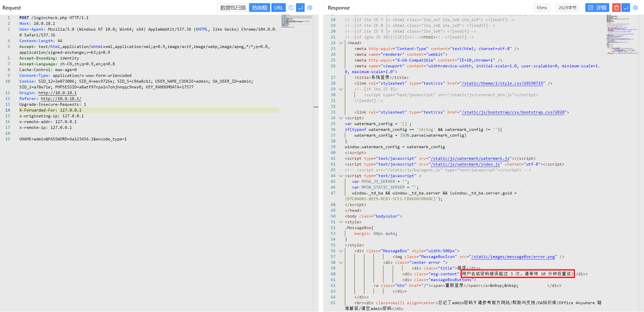The width and height of the screenshot is (644, 312).
Task: Open Response editor settings gear
Action: tap(635, 8)
